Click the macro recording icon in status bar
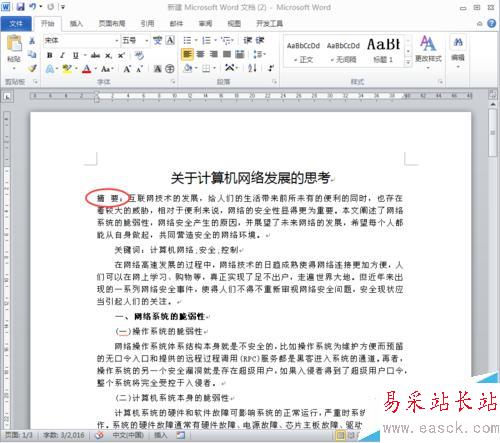 pos(181,435)
